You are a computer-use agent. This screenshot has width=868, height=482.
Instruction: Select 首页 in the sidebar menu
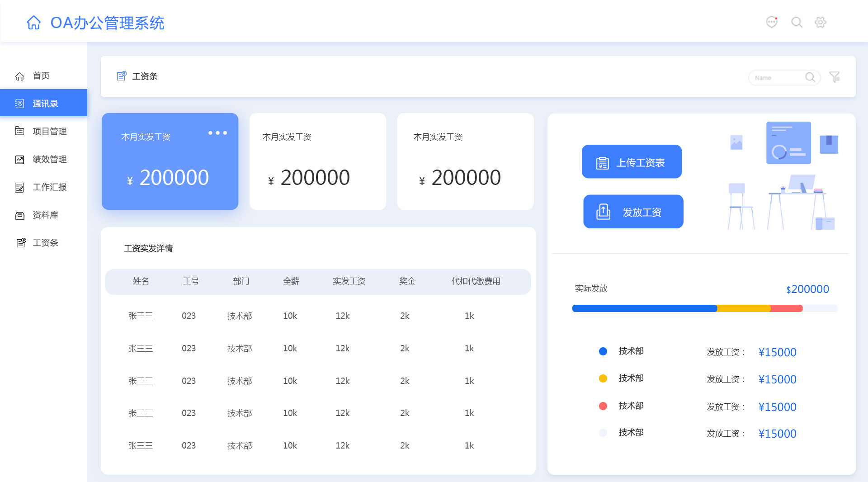41,76
